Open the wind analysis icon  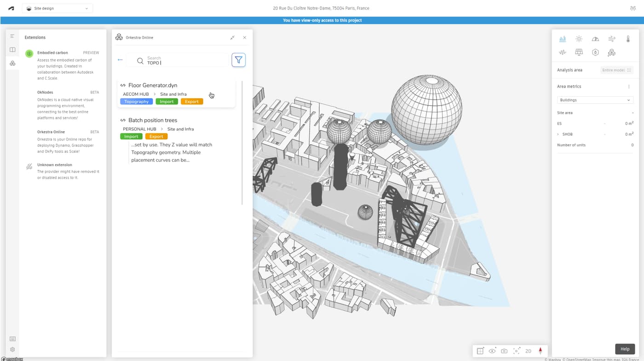click(611, 39)
